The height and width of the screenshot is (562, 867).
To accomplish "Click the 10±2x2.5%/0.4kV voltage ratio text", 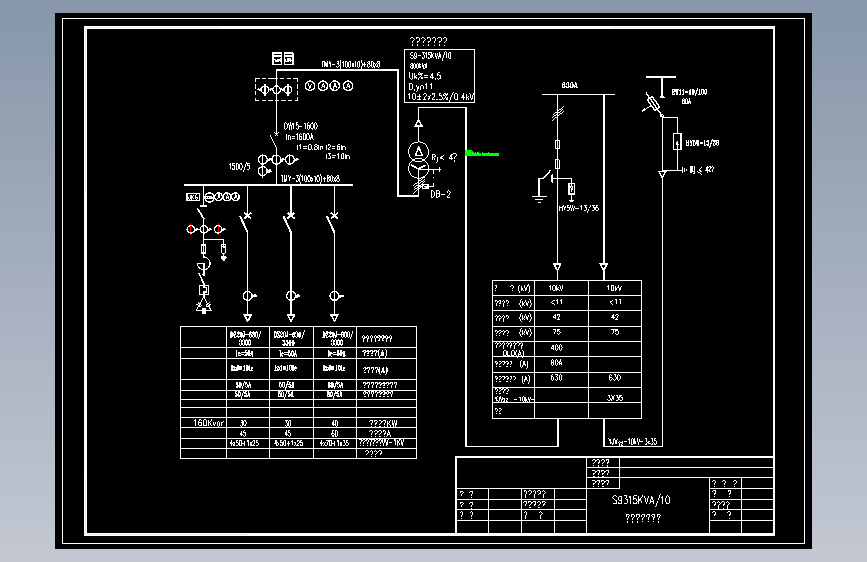I will coord(440,97).
